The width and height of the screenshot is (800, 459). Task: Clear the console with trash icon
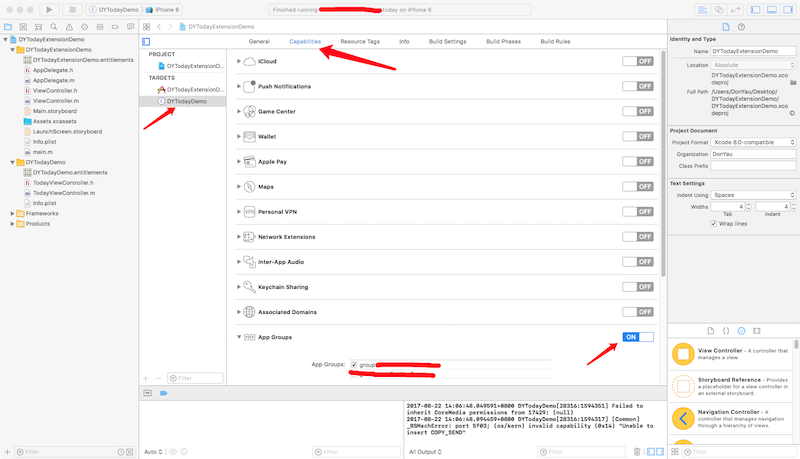pos(637,451)
